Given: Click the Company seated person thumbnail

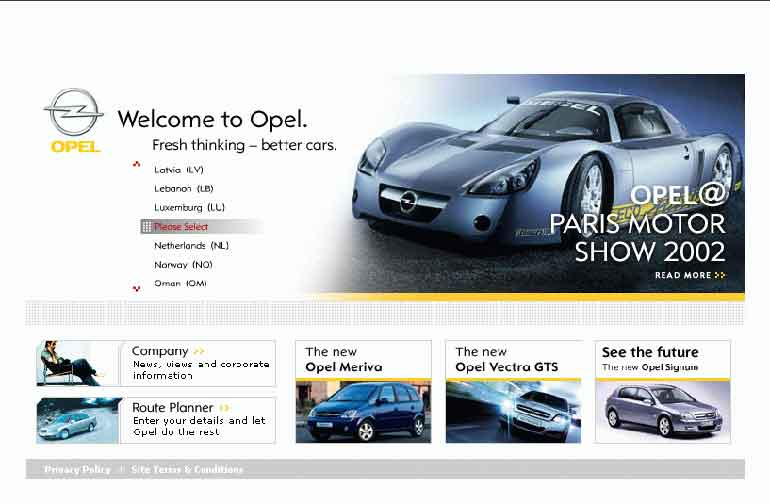Looking at the screenshot, I should point(79,363).
